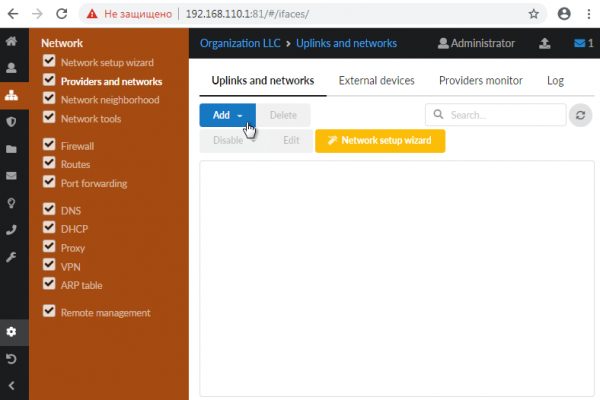
Task: Open the shield Security section
Action: point(11,122)
